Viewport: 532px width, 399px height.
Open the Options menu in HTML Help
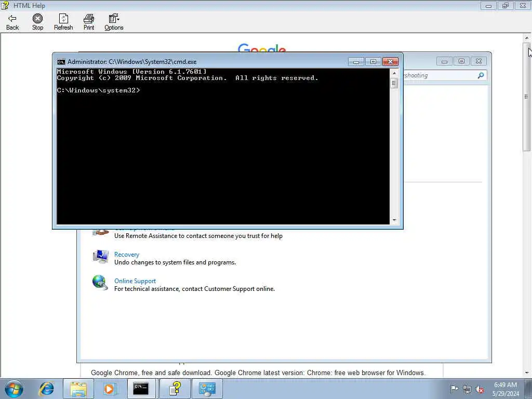[x=114, y=22]
